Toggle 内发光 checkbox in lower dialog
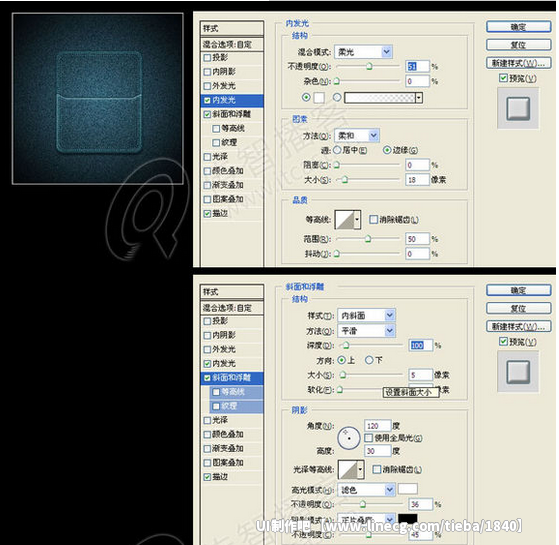Image resolution: width=559 pixels, height=545 pixels. coord(207,364)
